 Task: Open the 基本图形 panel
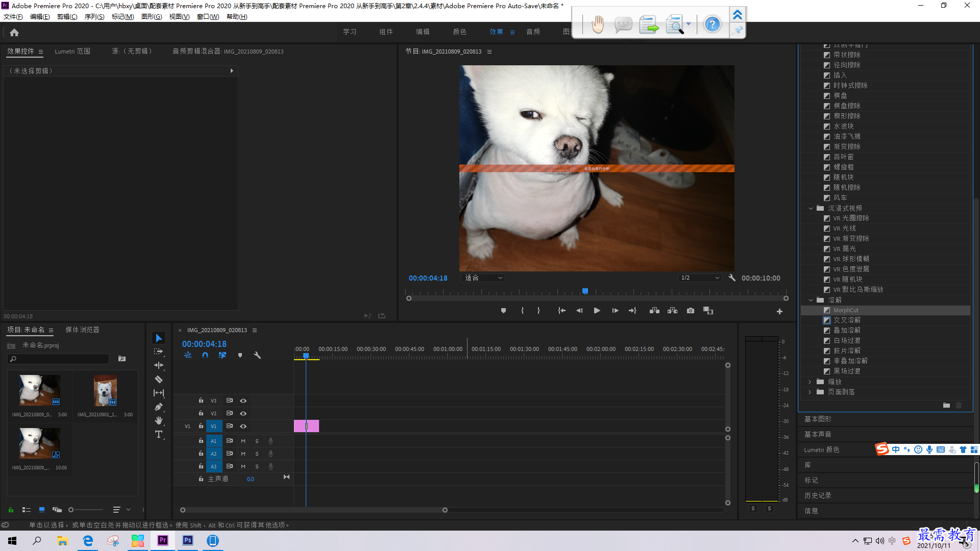coord(818,419)
